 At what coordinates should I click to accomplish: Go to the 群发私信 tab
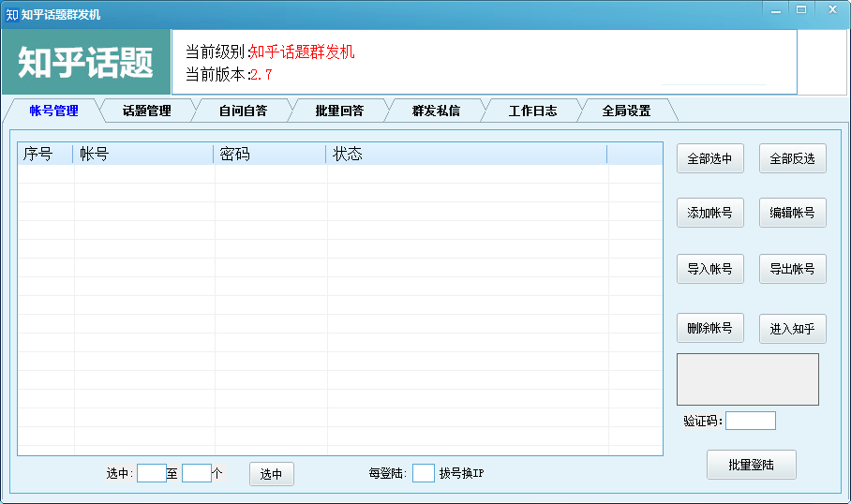click(x=436, y=111)
